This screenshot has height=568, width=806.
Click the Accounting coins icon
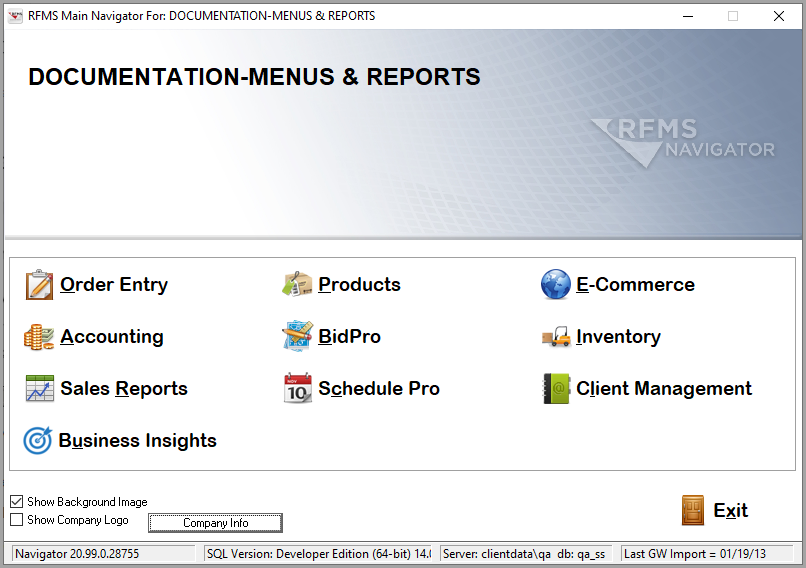[39, 337]
